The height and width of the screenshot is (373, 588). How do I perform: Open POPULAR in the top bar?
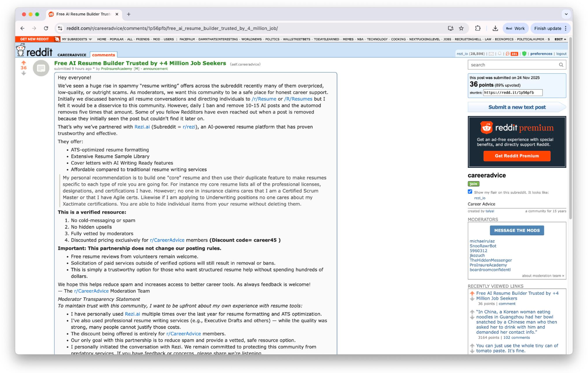point(117,39)
